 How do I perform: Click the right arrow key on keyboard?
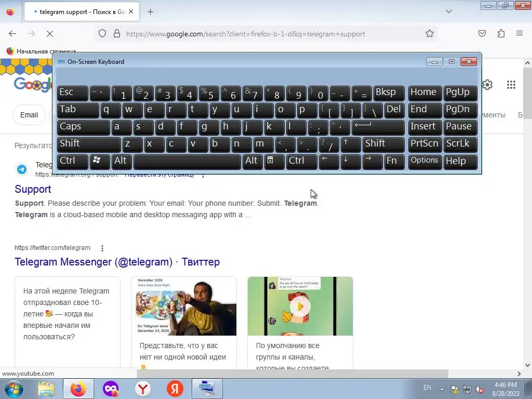[x=373, y=161]
